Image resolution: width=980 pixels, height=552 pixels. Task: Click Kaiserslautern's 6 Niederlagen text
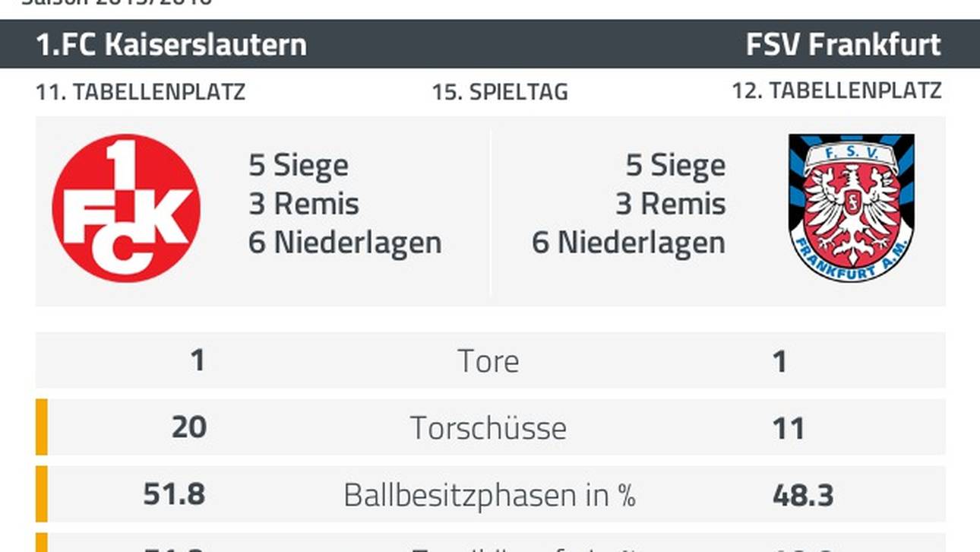[x=345, y=243]
